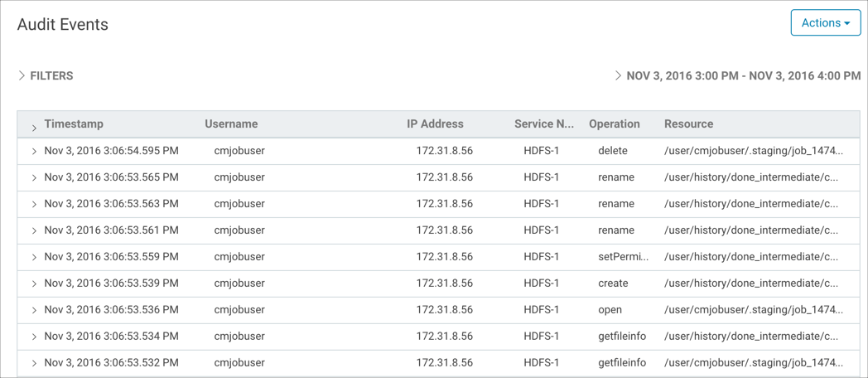The height and width of the screenshot is (378, 868).
Task: Sort by the Username column header
Action: click(x=231, y=124)
